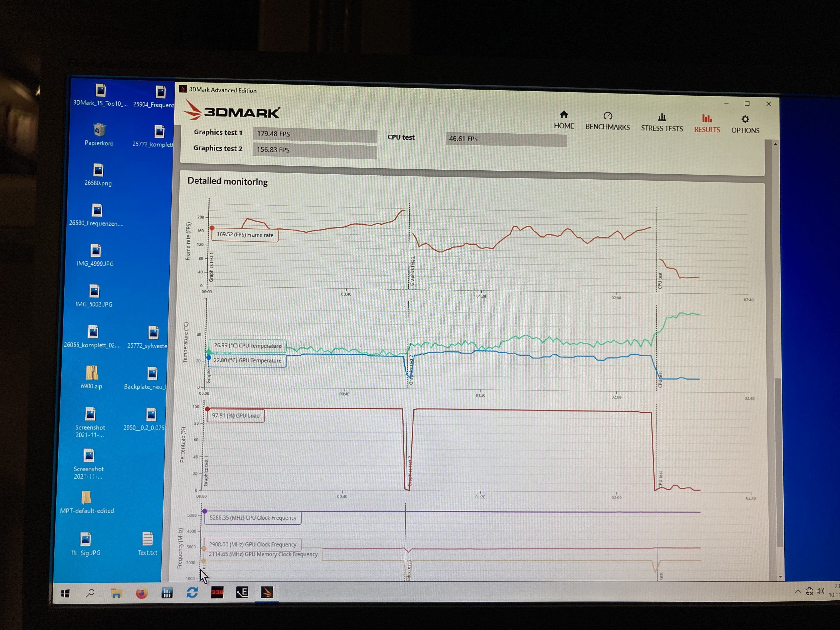Open File Explorer from the taskbar

(116, 593)
